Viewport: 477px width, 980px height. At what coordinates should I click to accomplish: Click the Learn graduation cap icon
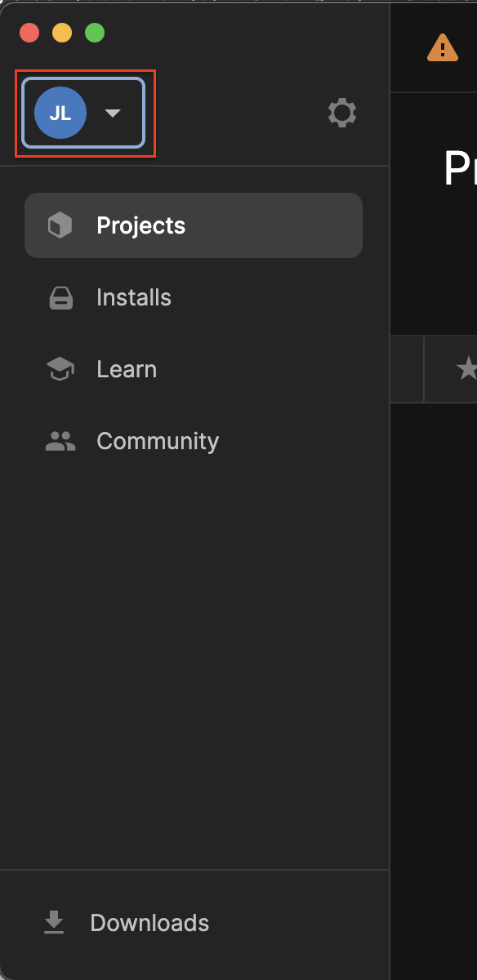60,369
